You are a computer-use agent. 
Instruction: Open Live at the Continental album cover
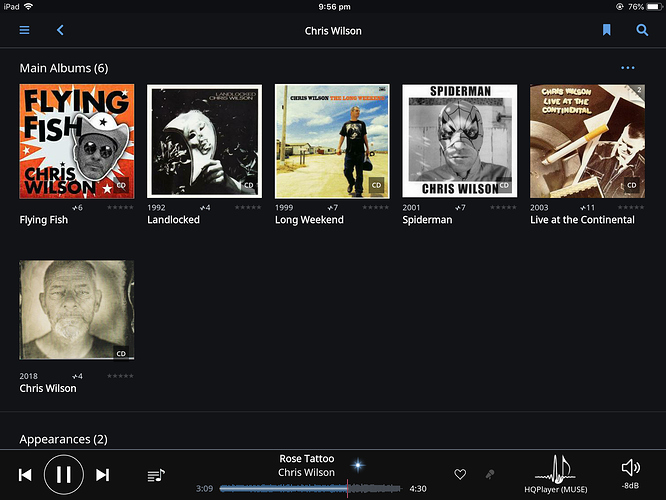coord(587,141)
